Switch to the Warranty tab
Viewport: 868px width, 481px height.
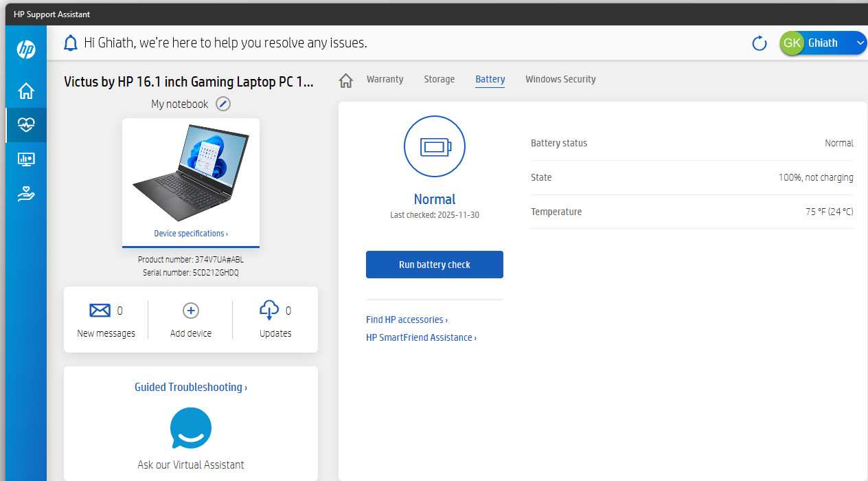click(x=385, y=79)
